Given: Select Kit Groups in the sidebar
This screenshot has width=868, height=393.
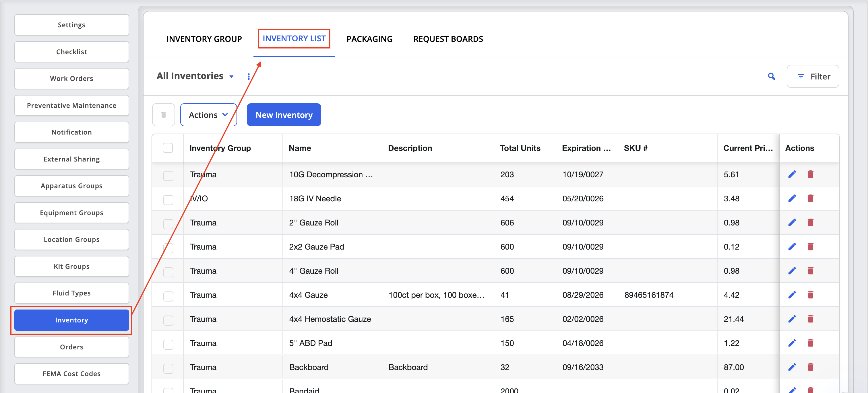Looking at the screenshot, I should coord(71,266).
